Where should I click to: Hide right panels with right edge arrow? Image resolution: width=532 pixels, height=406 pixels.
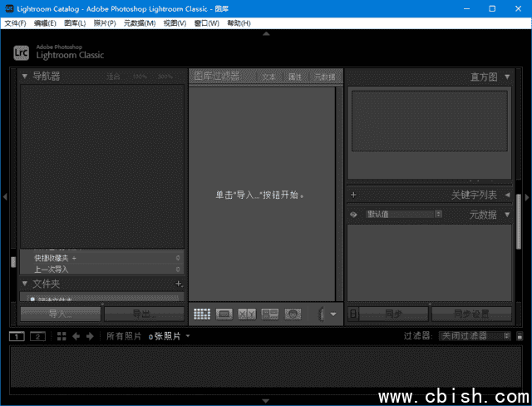pos(527,197)
